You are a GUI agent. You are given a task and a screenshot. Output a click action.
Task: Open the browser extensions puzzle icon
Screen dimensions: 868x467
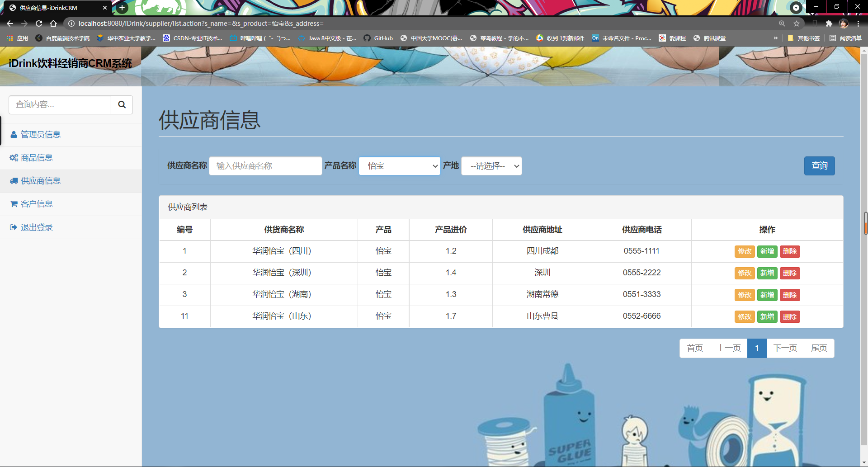830,24
